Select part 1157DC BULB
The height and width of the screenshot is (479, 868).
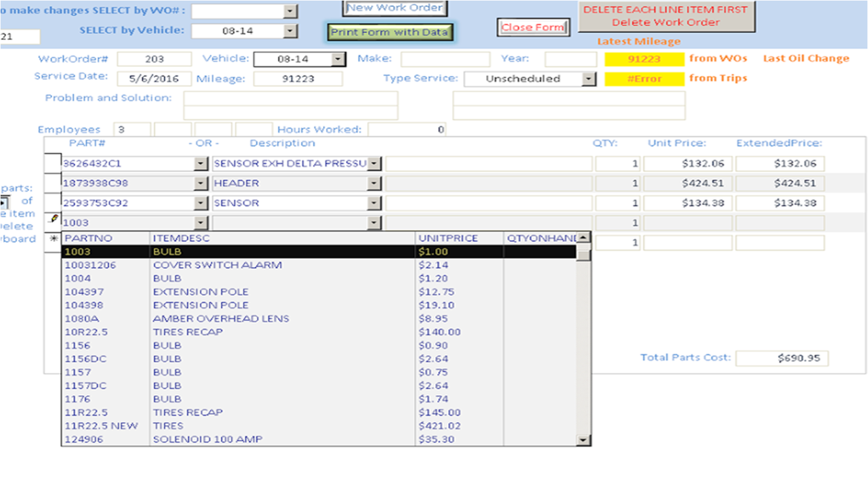click(x=319, y=385)
